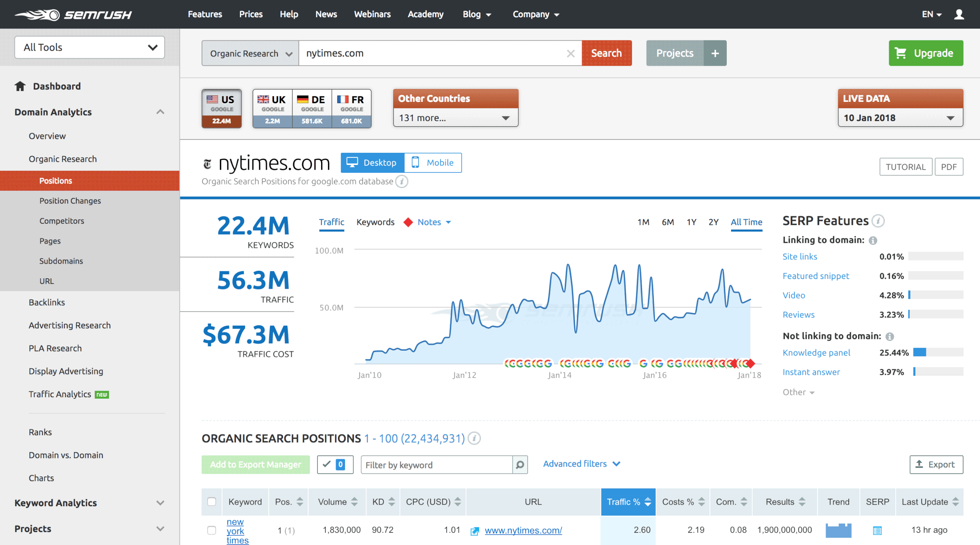
Task: Open the SERP snapshot icon in first row
Action: point(877,531)
